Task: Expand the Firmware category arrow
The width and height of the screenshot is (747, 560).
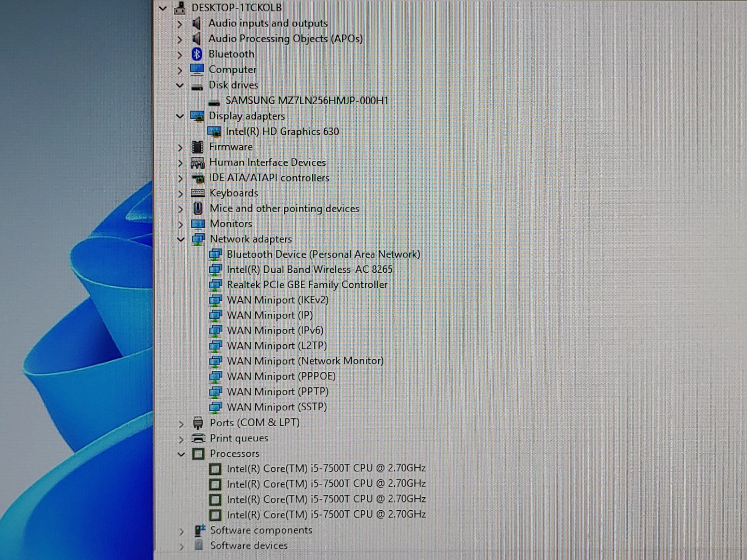Action: [x=180, y=148]
